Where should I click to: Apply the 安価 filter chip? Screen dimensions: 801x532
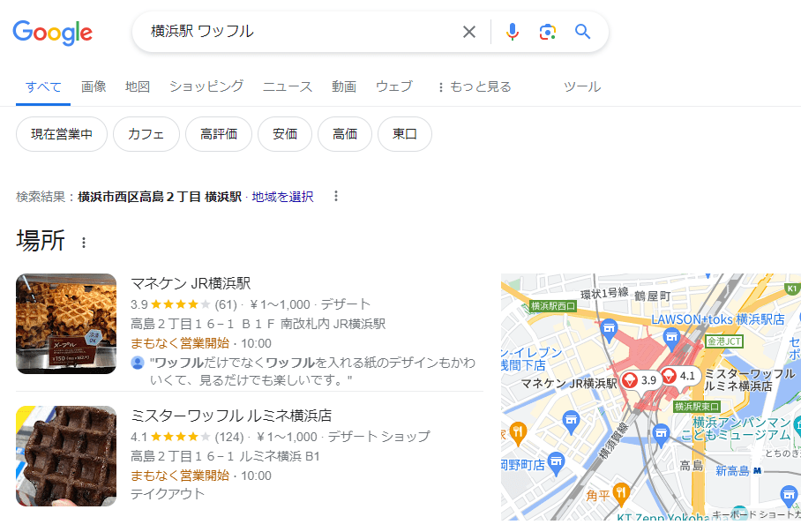[285, 134]
